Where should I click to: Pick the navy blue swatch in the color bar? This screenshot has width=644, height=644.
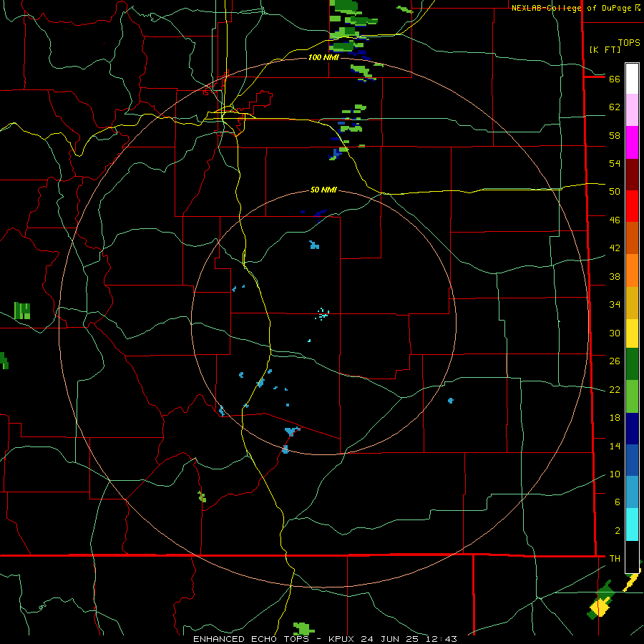(x=632, y=429)
